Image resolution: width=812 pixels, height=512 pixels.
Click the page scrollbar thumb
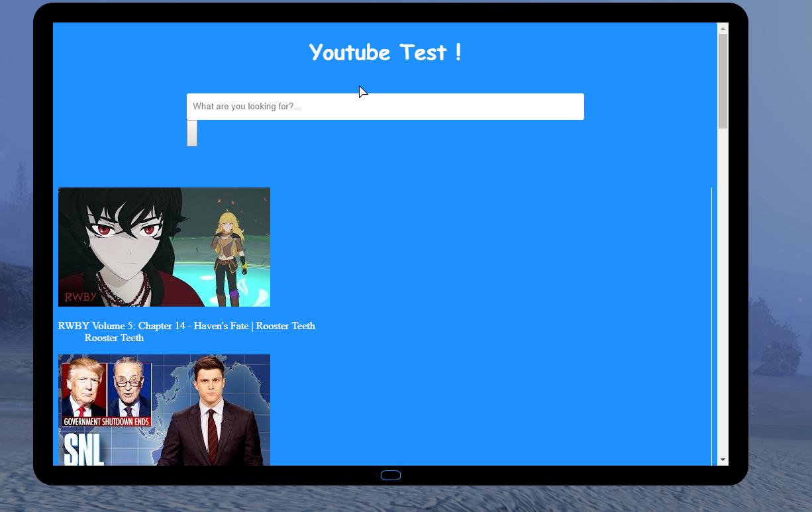(x=723, y=81)
